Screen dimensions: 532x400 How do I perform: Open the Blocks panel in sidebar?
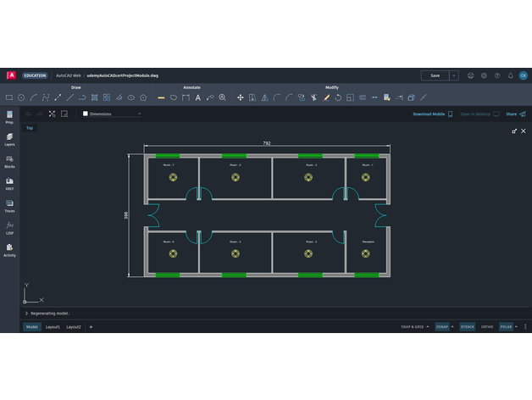coord(9,161)
